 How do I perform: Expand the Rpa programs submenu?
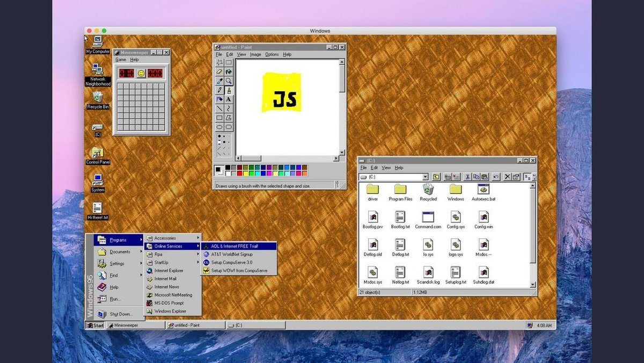(x=172, y=254)
